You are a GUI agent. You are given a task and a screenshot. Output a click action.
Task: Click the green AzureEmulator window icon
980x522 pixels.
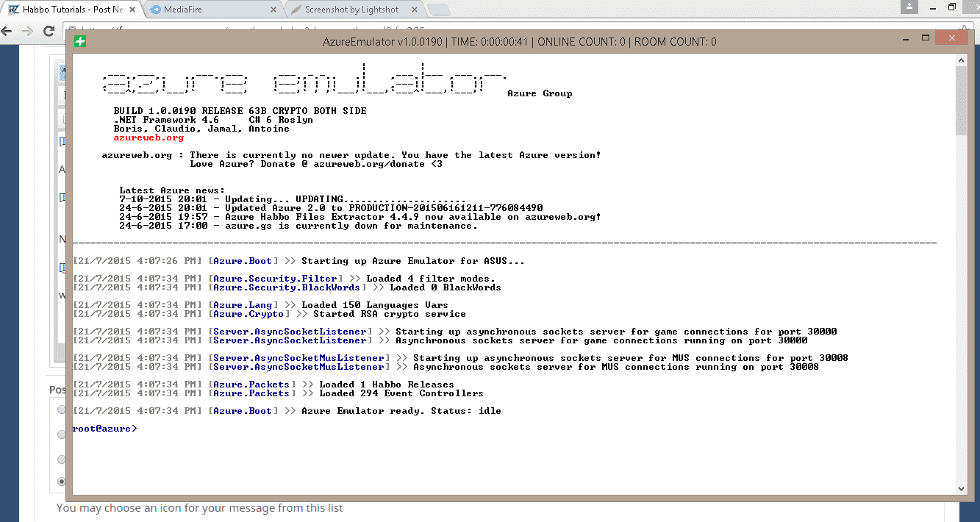coord(80,41)
